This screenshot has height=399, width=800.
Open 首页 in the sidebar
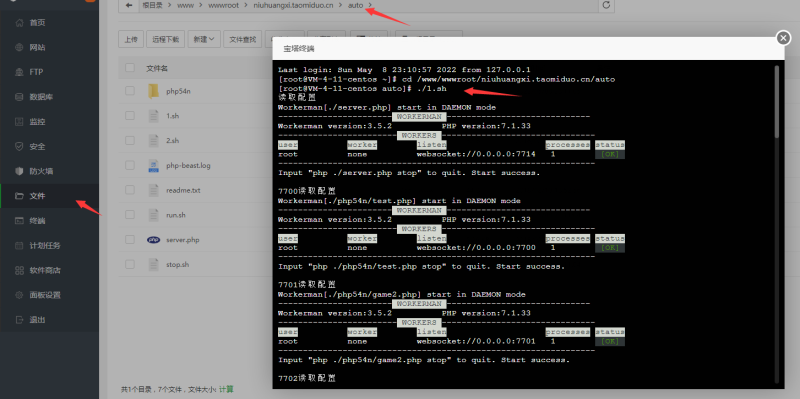click(x=37, y=23)
